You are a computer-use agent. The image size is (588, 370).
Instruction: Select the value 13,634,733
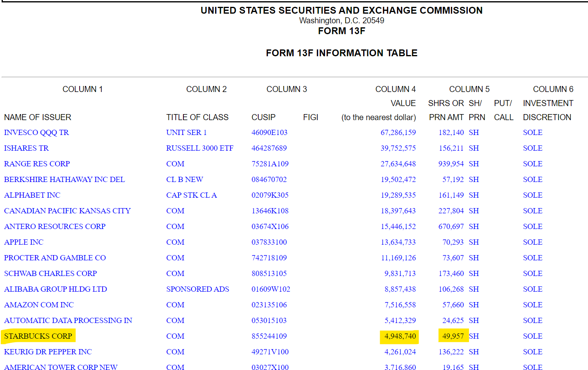click(398, 242)
